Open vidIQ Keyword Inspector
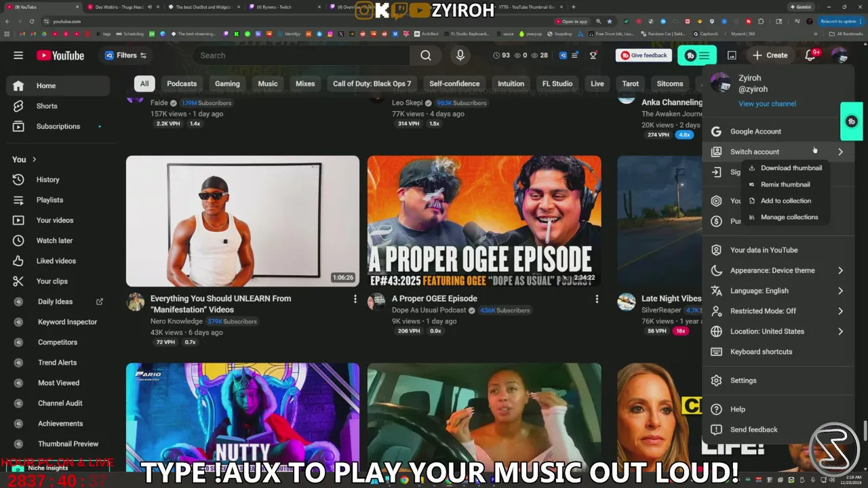The height and width of the screenshot is (488, 868). pos(58,322)
